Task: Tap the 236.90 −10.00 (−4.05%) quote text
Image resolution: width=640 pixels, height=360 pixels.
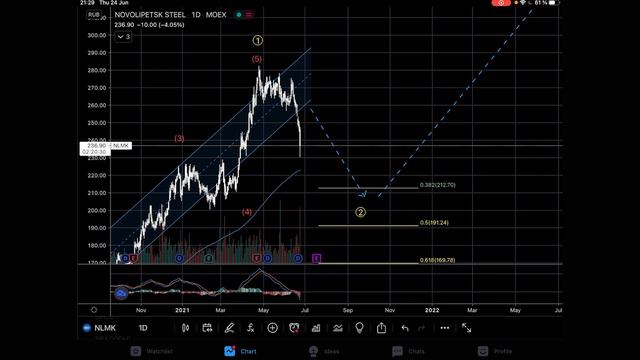Action: point(149,25)
